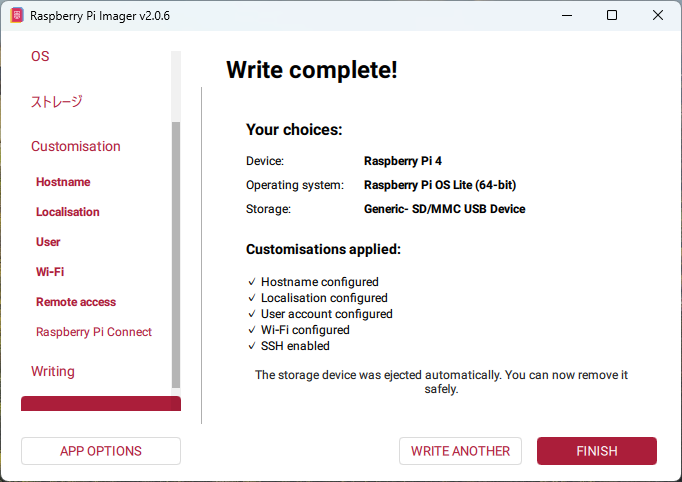Open APP OPTIONS
Screen dimensions: 682x482
(101, 451)
